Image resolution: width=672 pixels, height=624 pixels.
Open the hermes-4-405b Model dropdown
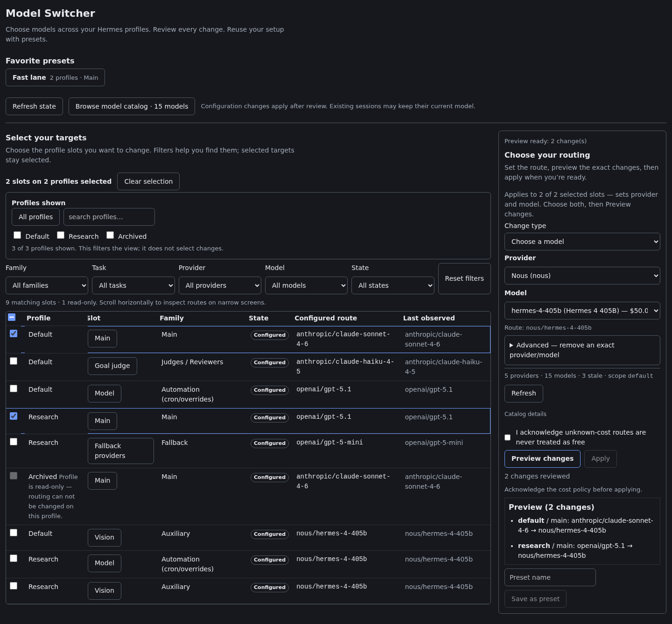tap(582, 311)
